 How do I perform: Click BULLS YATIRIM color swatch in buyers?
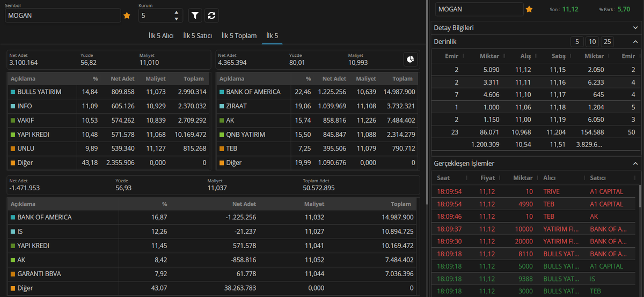[13, 92]
